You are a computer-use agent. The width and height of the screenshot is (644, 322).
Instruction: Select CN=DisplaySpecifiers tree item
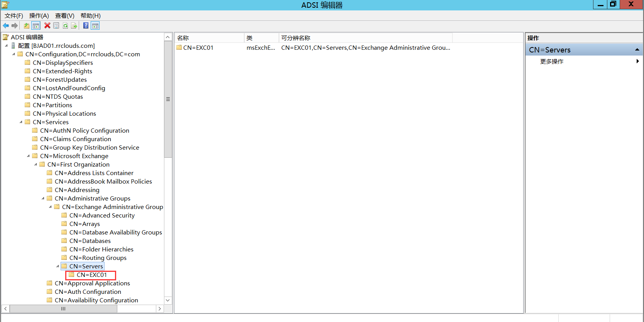(x=63, y=62)
